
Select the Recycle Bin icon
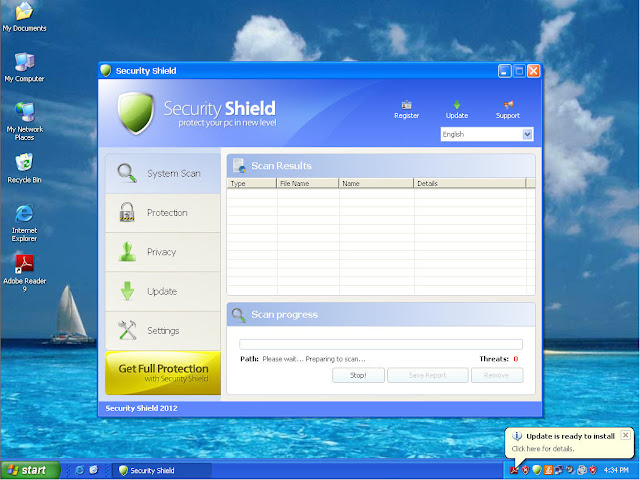point(24,168)
